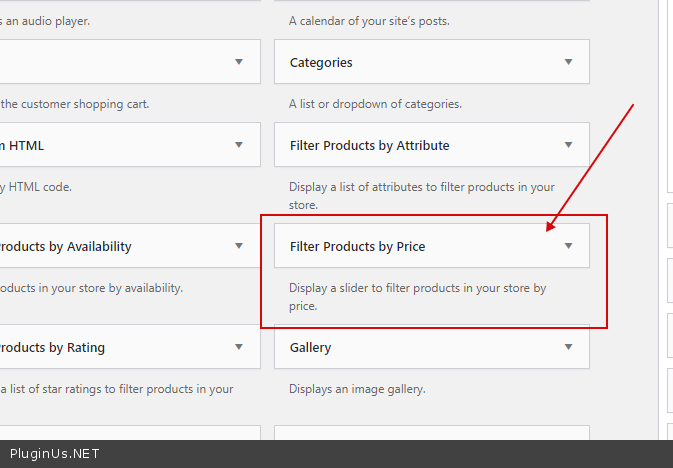Screen dimensions: 673x468
Task: Expand the Products by Availability widget arrow
Action: (x=238, y=246)
